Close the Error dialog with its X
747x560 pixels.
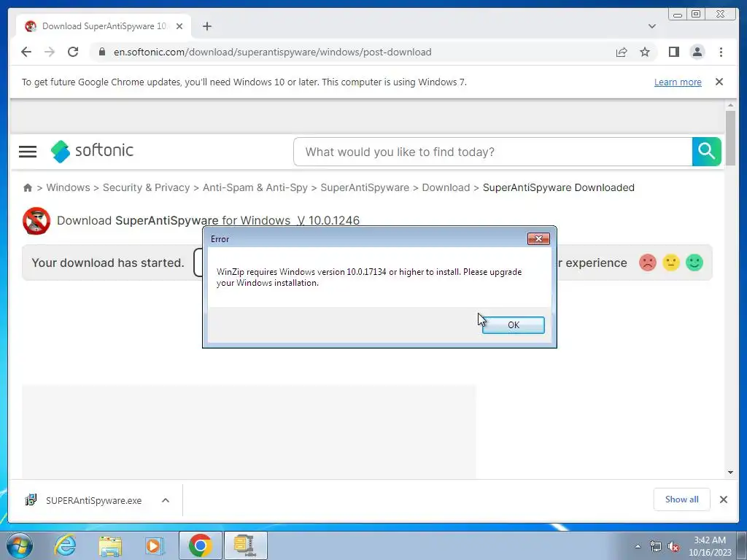point(538,238)
